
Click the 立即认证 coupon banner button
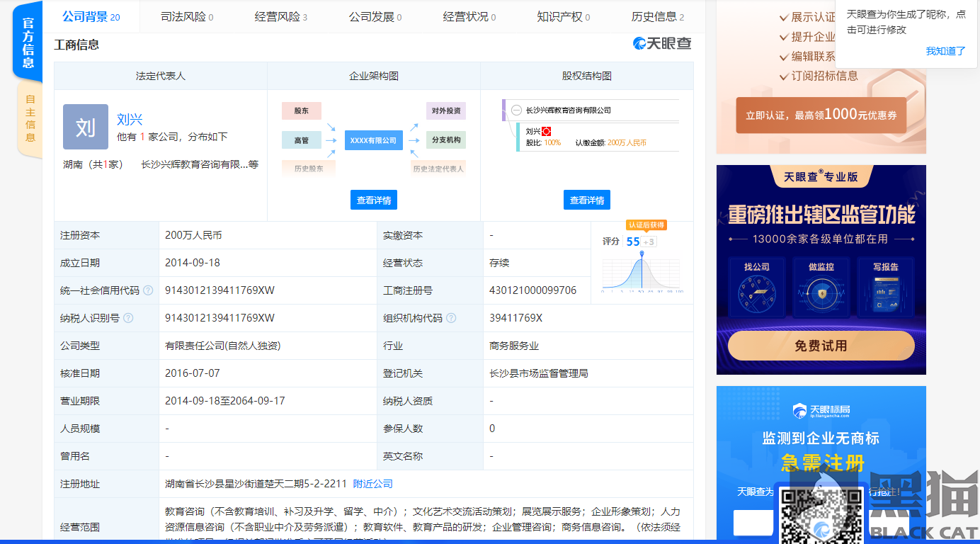coord(821,115)
